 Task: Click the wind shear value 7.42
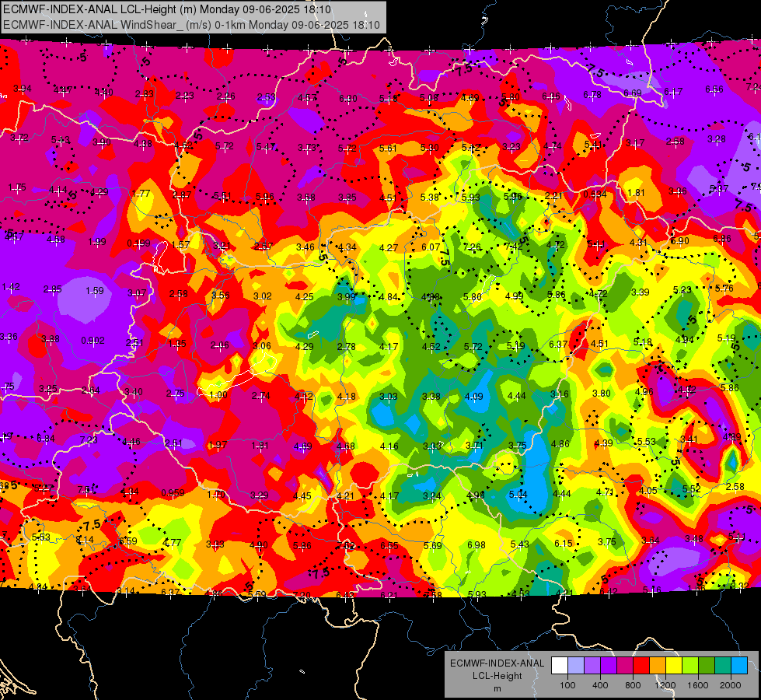pos(514,246)
